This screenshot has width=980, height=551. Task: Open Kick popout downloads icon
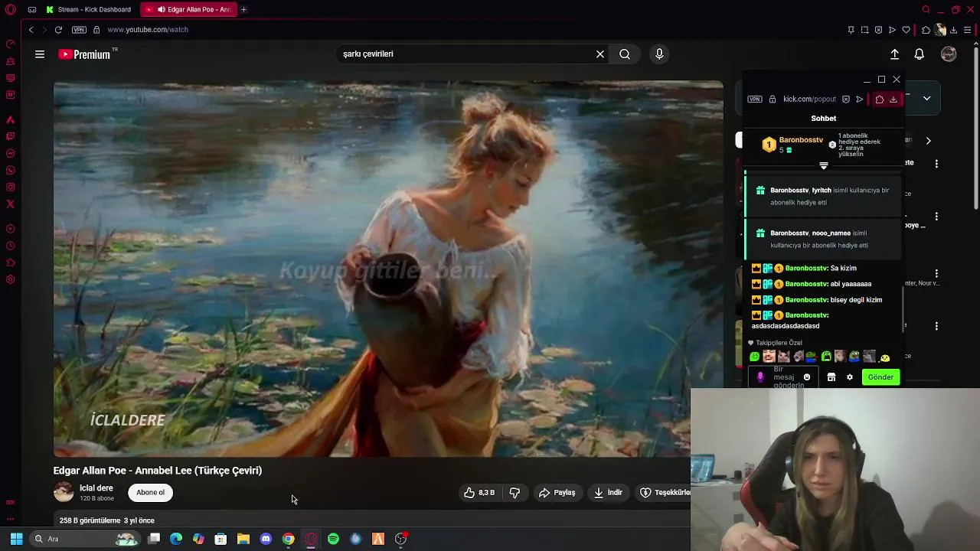(x=893, y=99)
